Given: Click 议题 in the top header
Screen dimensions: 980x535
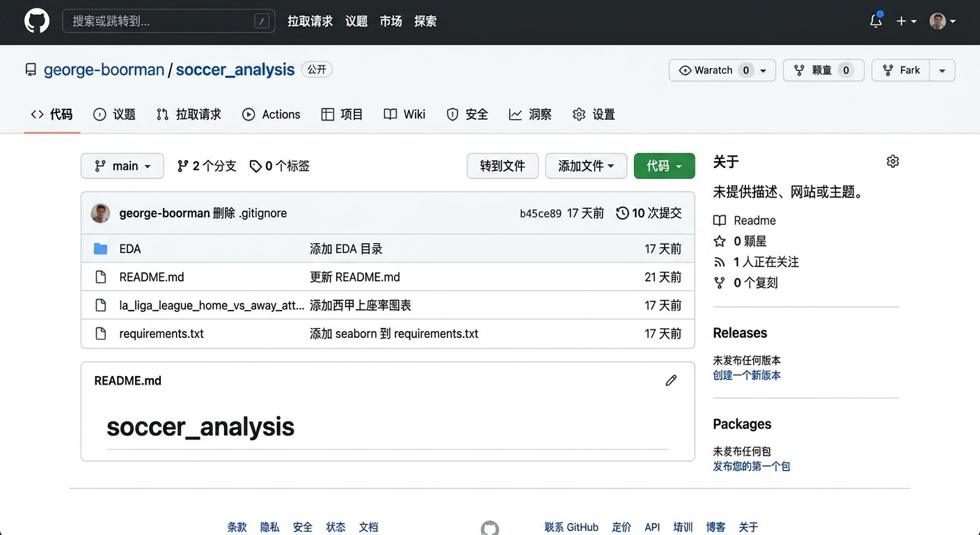Looking at the screenshot, I should (356, 21).
